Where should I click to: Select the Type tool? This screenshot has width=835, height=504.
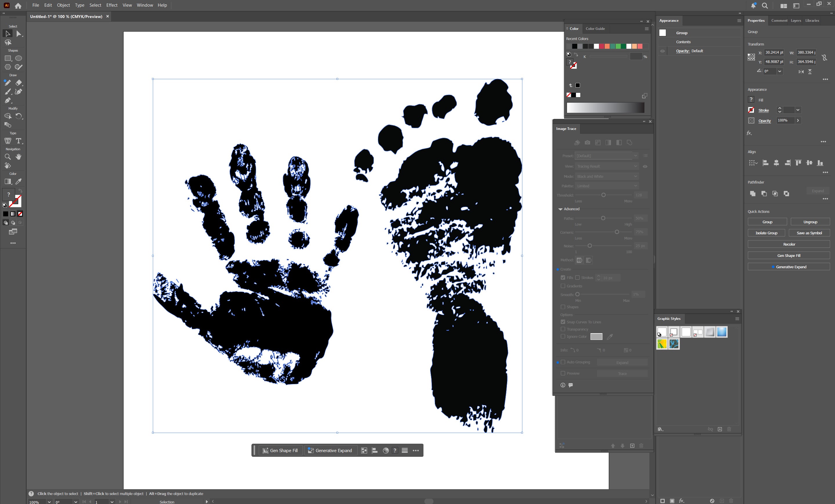click(19, 141)
